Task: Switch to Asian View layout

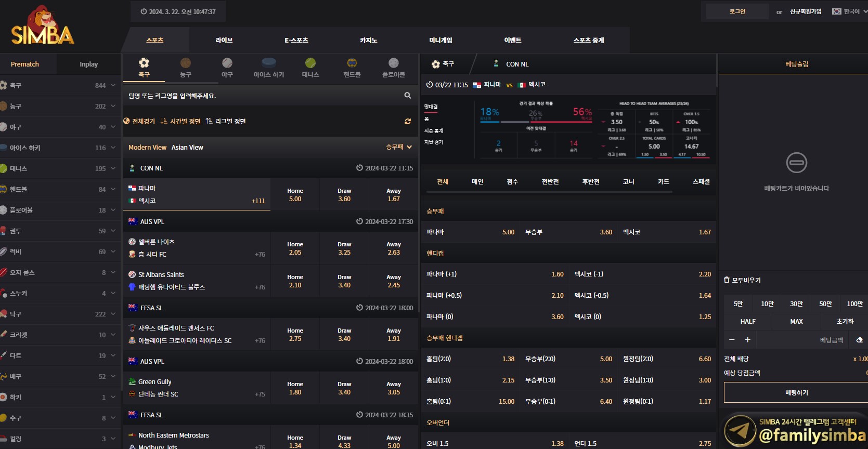Action: [x=187, y=148]
